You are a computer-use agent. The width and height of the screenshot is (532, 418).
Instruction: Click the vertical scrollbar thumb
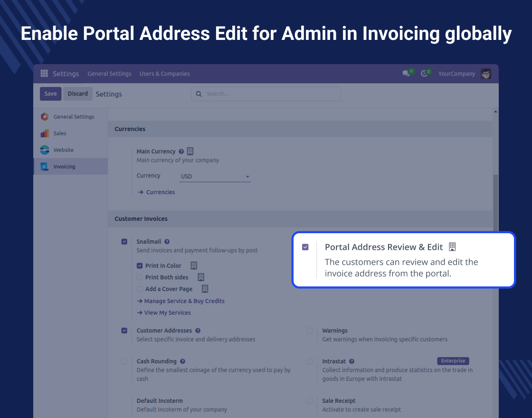[x=496, y=204]
